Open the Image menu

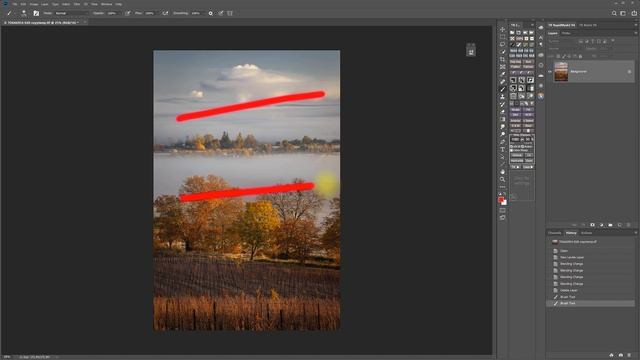(34, 4)
